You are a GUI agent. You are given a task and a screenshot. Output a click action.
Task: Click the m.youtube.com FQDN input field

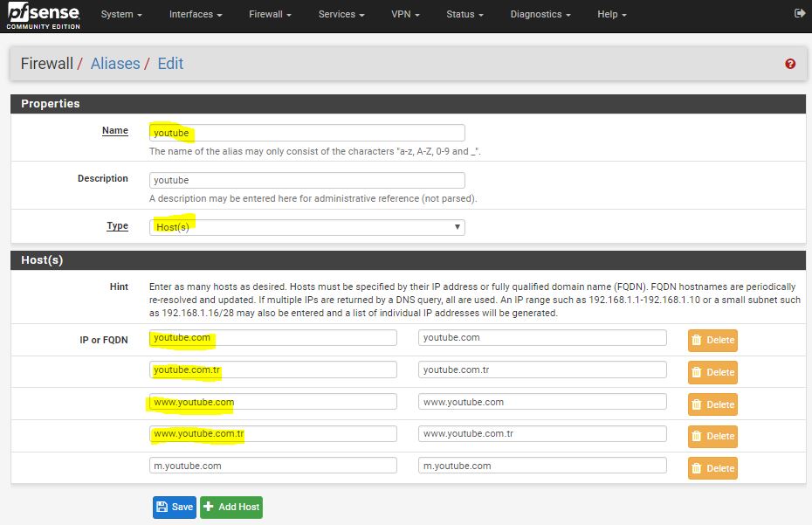point(272,466)
